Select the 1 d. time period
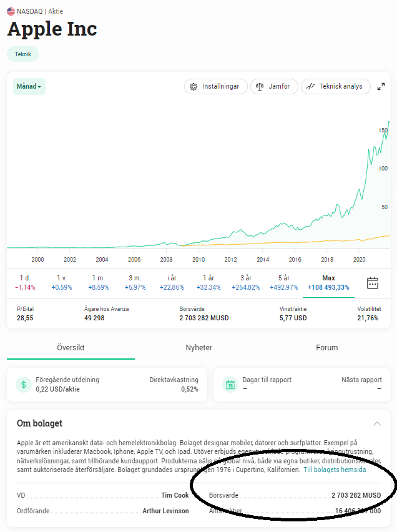Viewport: 397px width, 532px height. pos(25,282)
